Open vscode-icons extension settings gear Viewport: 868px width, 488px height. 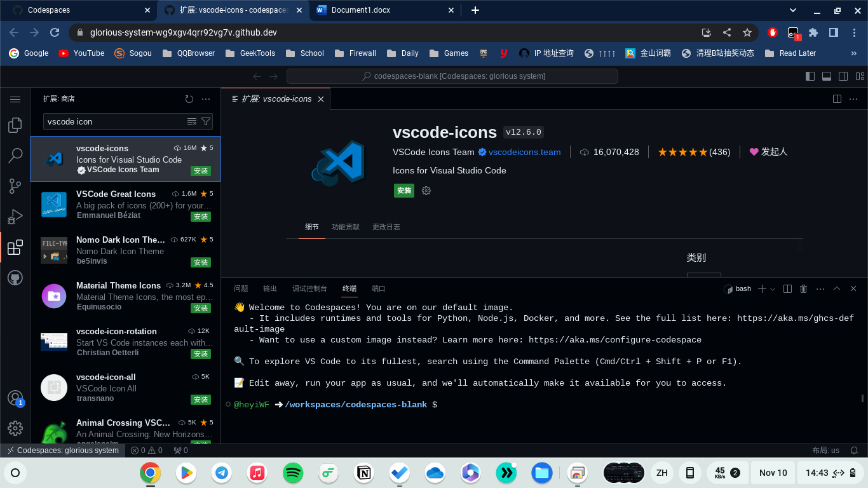point(426,191)
